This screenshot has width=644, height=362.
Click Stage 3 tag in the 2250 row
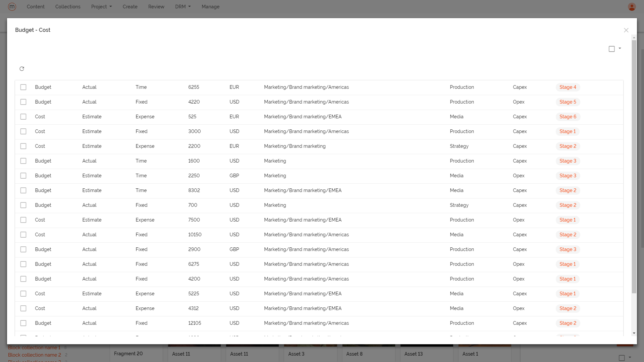(568, 176)
